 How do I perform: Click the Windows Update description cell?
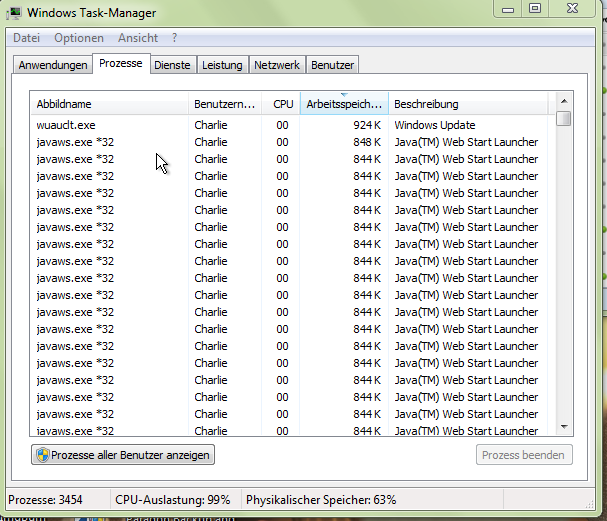click(435, 125)
